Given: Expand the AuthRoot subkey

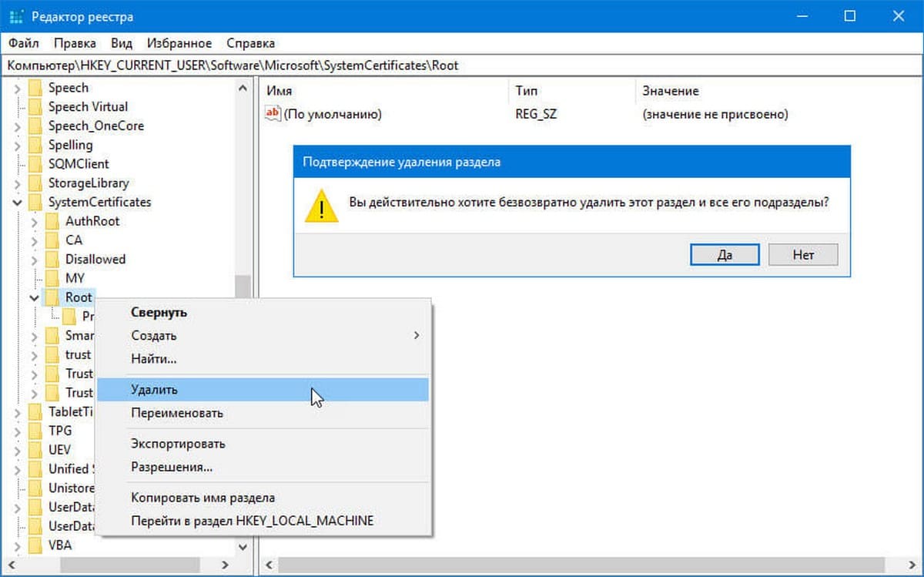Looking at the screenshot, I should [35, 221].
